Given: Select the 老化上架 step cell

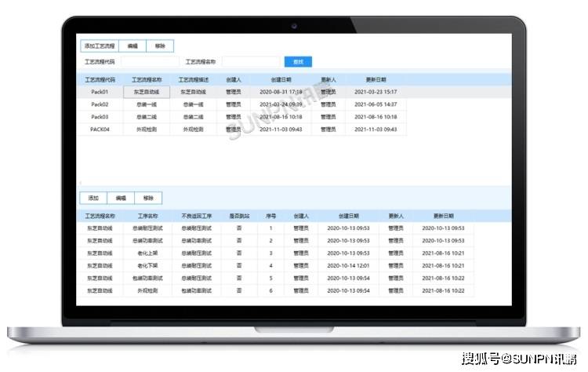Looking at the screenshot, I should pos(147,253).
